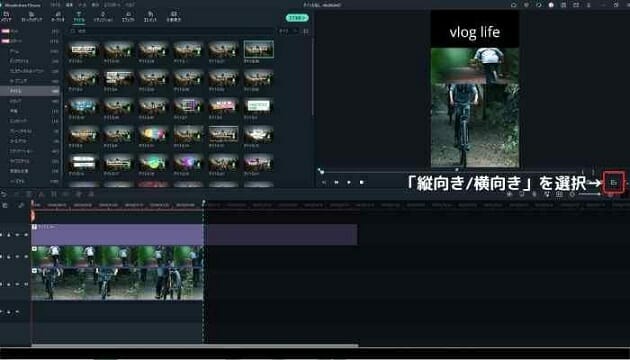Viewport: 630px width, 360px height.
Task: Open the preview display settings icon
Action: pos(613,182)
